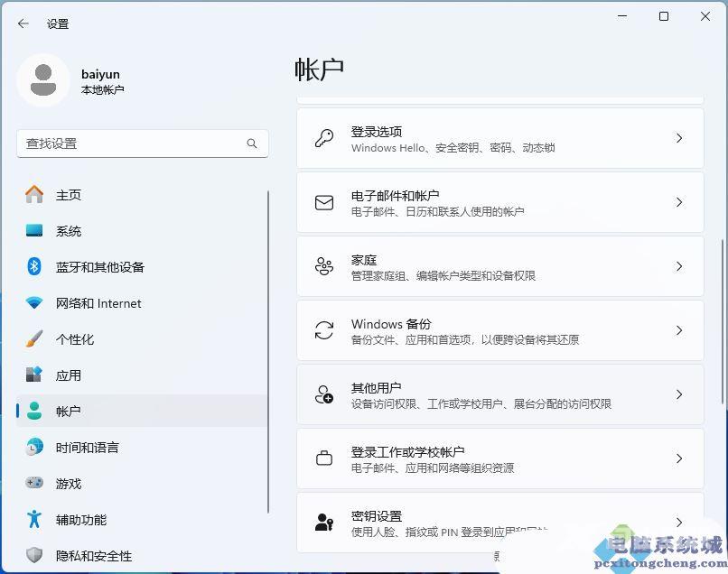Screen dimensions: 728x574
Task: Open the 其他用户 settings entry
Action: pyautogui.click(x=499, y=394)
